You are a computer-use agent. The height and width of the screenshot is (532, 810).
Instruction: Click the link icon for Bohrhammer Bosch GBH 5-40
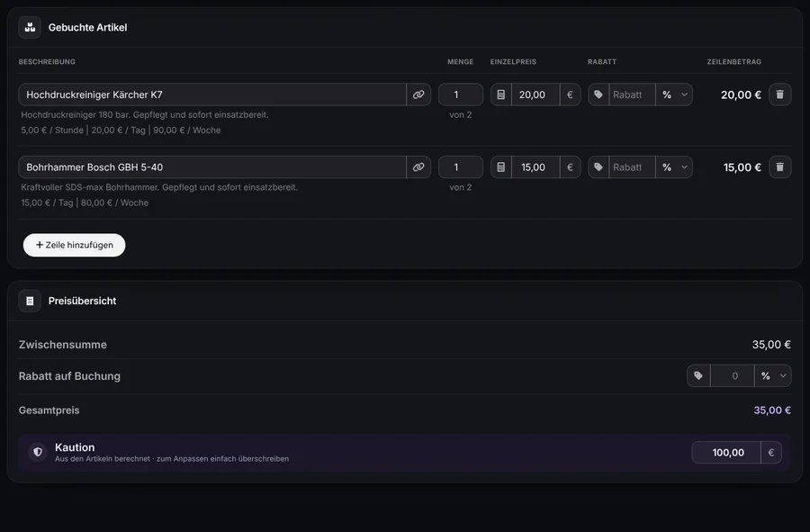(x=418, y=167)
